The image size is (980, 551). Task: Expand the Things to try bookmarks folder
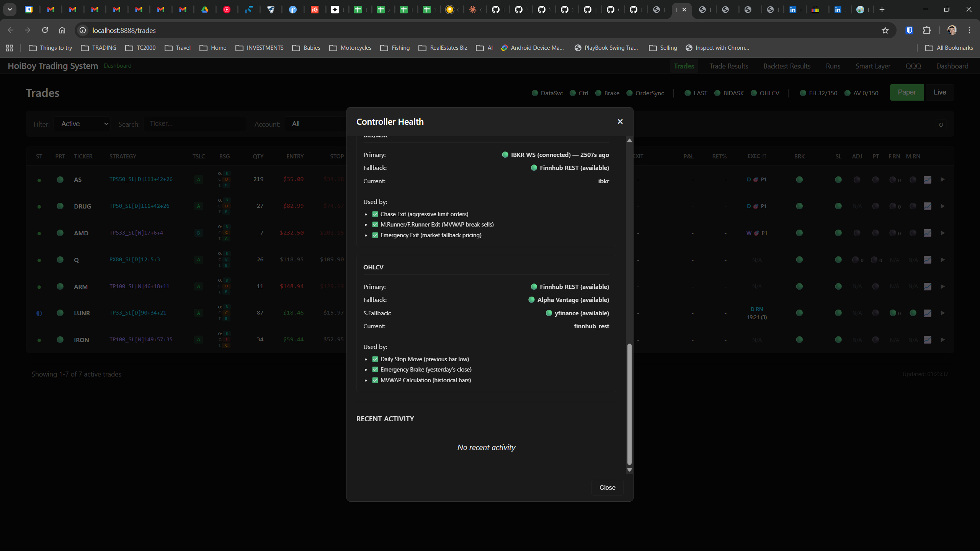coord(51,48)
